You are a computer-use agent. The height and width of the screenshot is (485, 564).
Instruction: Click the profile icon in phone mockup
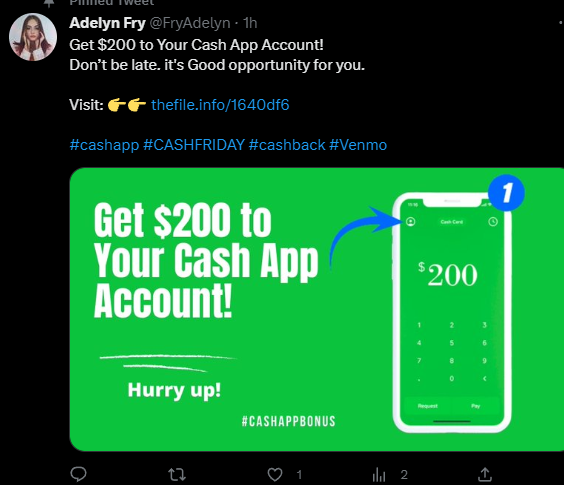pyautogui.click(x=410, y=222)
